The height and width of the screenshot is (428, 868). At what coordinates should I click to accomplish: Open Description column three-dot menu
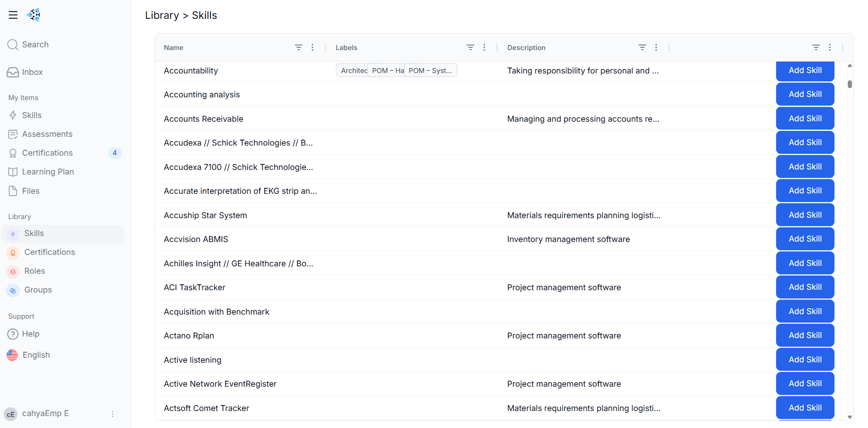(656, 47)
